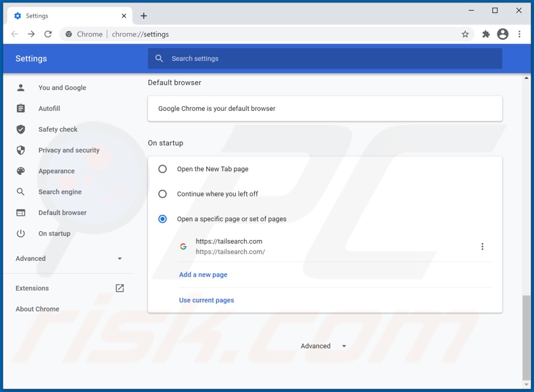Click the forward navigation arrow
The height and width of the screenshot is (392, 534).
tap(31, 34)
